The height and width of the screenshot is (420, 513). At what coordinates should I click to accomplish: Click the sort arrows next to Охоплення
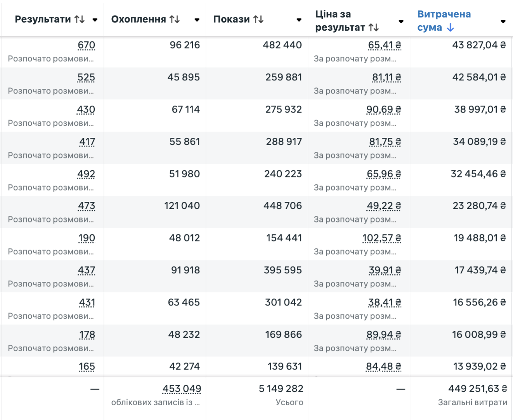[x=175, y=19]
